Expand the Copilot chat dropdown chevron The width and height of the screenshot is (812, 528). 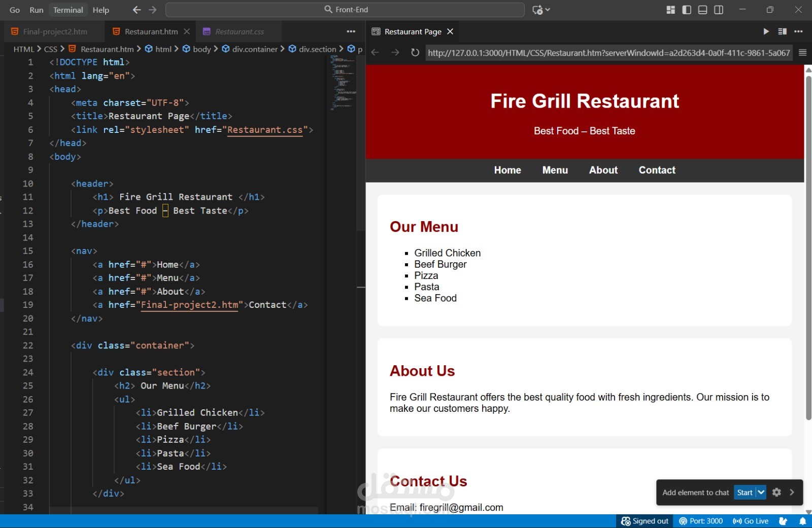(548, 10)
